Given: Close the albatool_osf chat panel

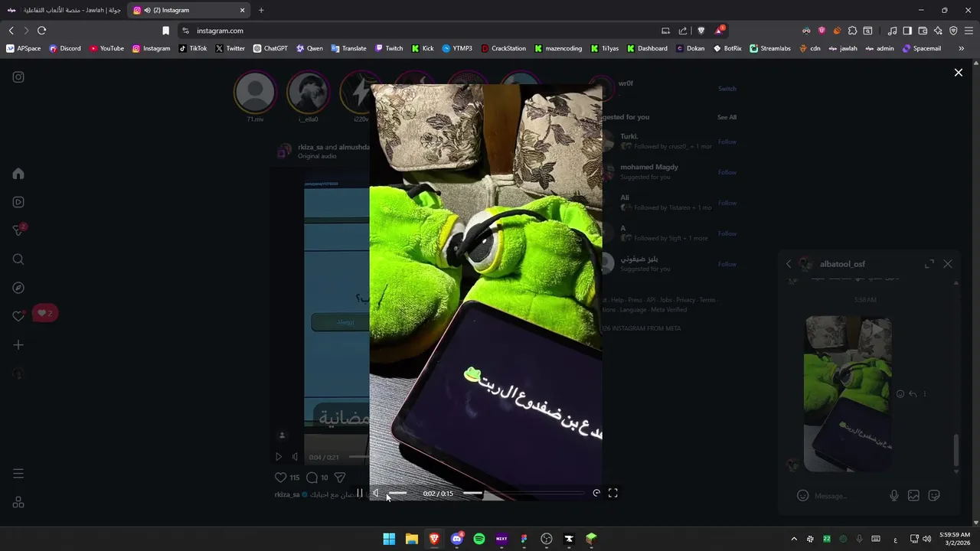Looking at the screenshot, I should 948,264.
